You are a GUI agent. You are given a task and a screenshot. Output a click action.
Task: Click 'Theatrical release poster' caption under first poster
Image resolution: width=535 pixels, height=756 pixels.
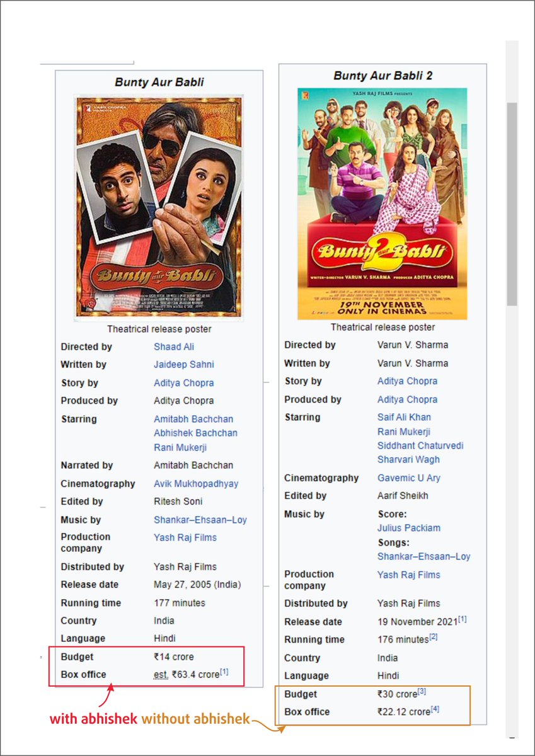(x=159, y=329)
